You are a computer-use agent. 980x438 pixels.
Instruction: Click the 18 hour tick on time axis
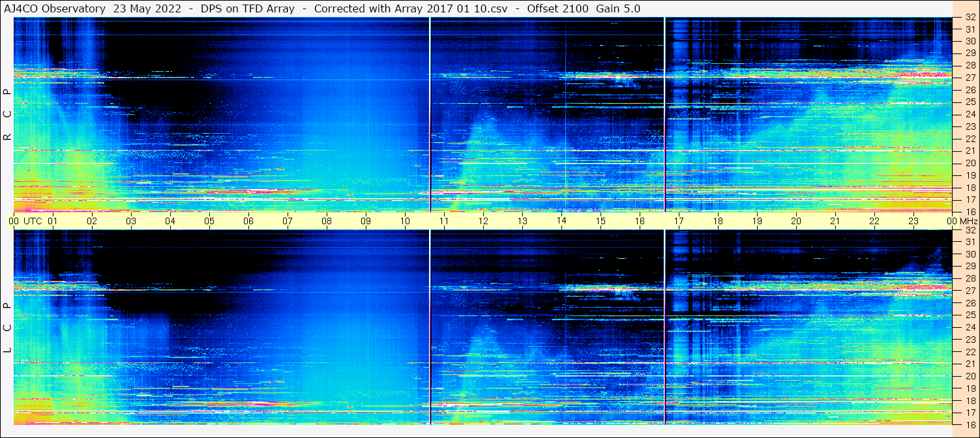pos(717,221)
